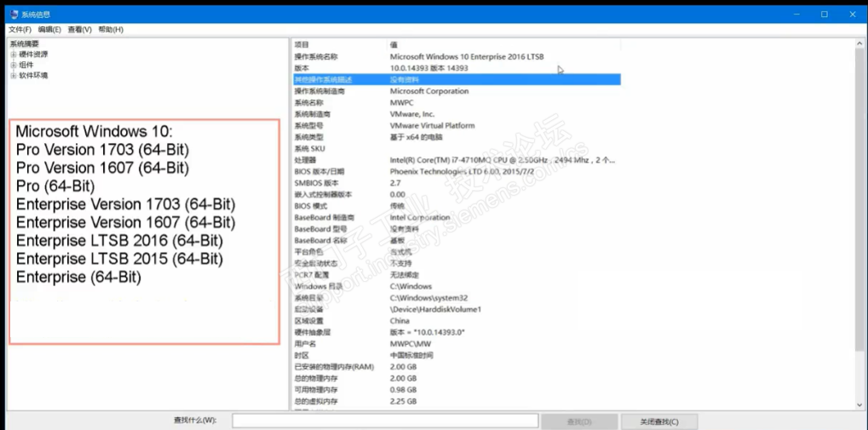Image resolution: width=868 pixels, height=430 pixels.
Task: Click the 查找什么(W) search input field
Action: coord(385,421)
